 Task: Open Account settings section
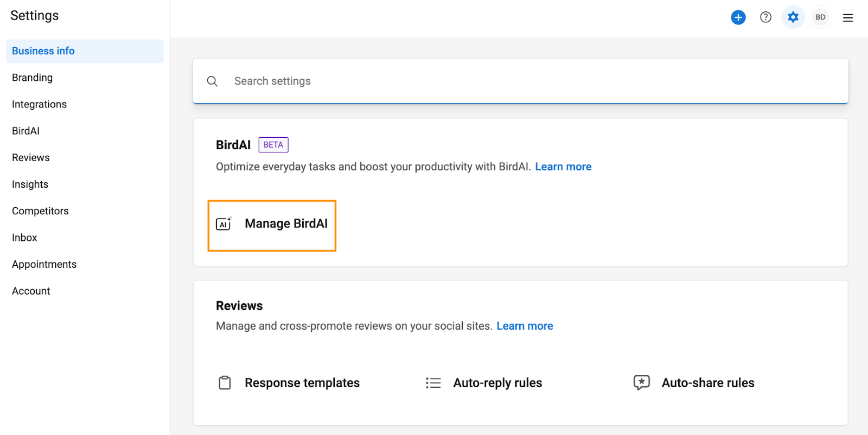point(31,291)
